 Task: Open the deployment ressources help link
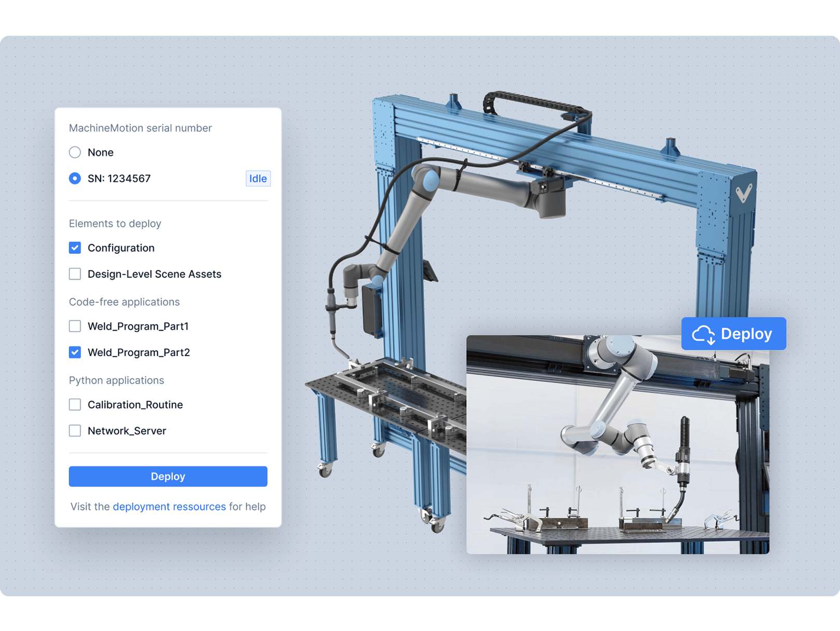(169, 506)
